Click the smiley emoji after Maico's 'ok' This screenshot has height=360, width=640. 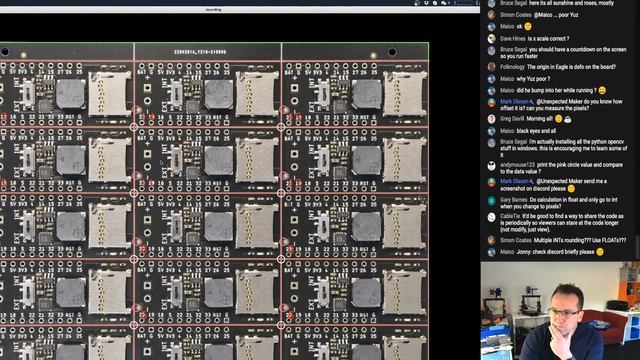[x=528, y=27]
